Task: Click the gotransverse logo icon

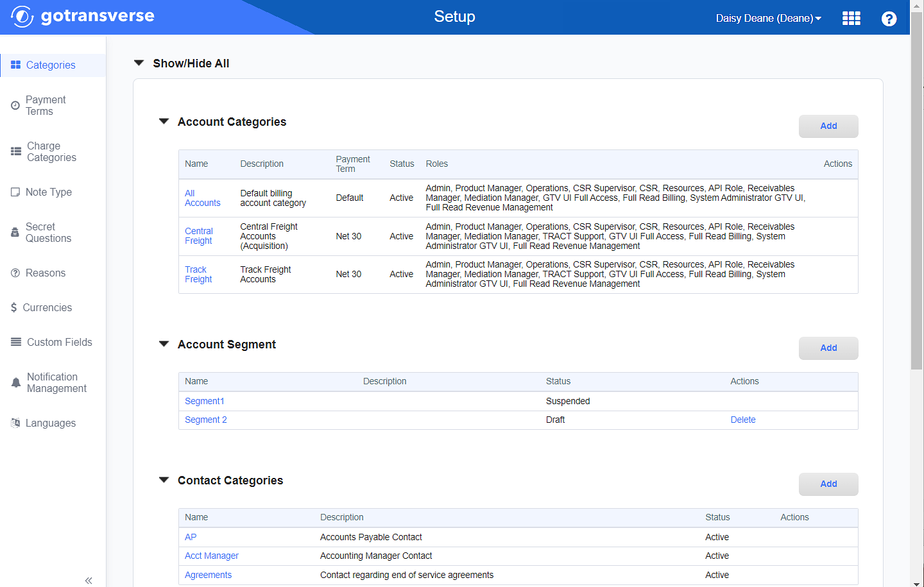Action: pyautogui.click(x=22, y=17)
